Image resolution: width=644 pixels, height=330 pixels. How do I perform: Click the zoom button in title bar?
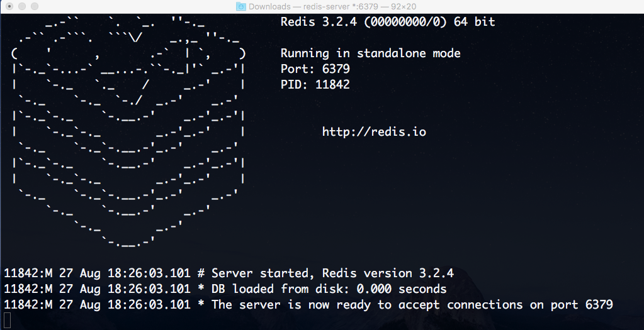tap(33, 6)
